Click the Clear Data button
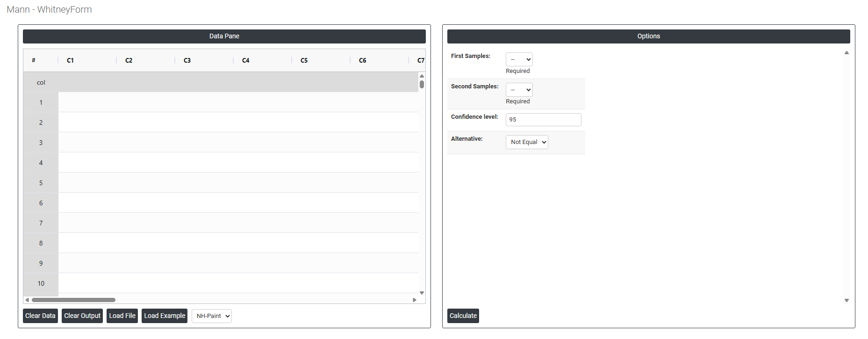Screen dimensions: 868x339 click(40, 316)
